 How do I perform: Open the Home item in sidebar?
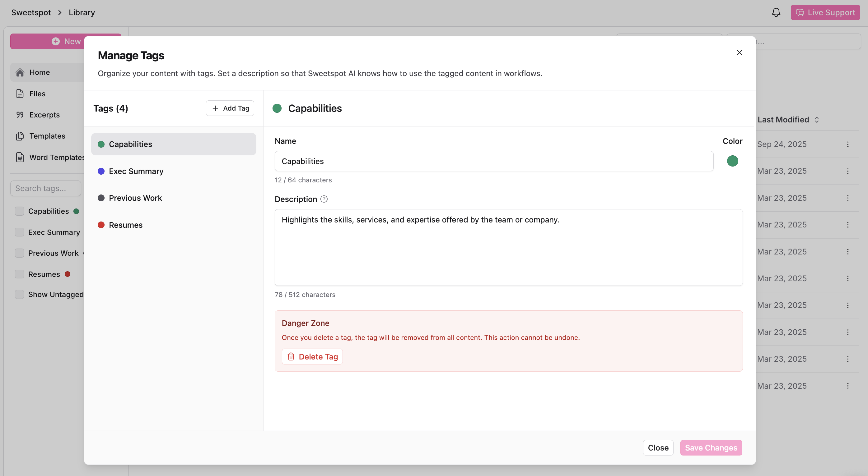coord(40,72)
